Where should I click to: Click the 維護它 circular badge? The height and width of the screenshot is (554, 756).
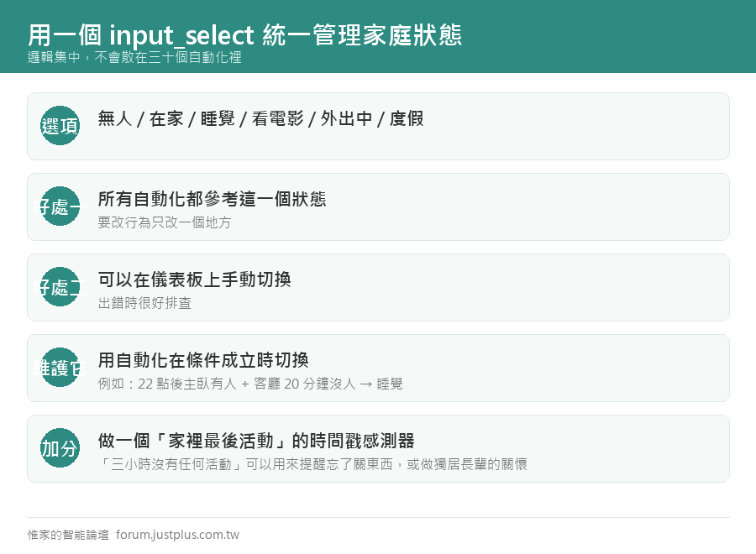60,367
